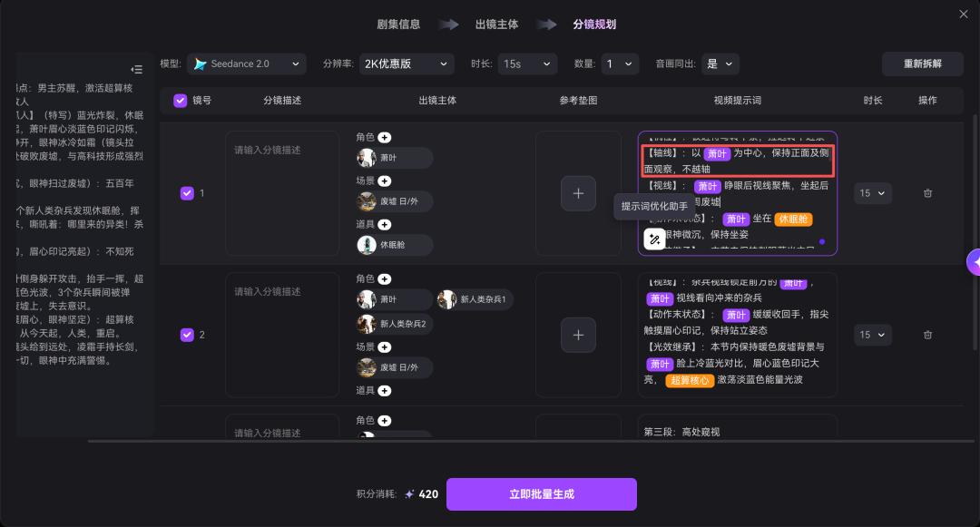
Task: Open the prompt optimization assistant wand
Action: pyautogui.click(x=654, y=239)
